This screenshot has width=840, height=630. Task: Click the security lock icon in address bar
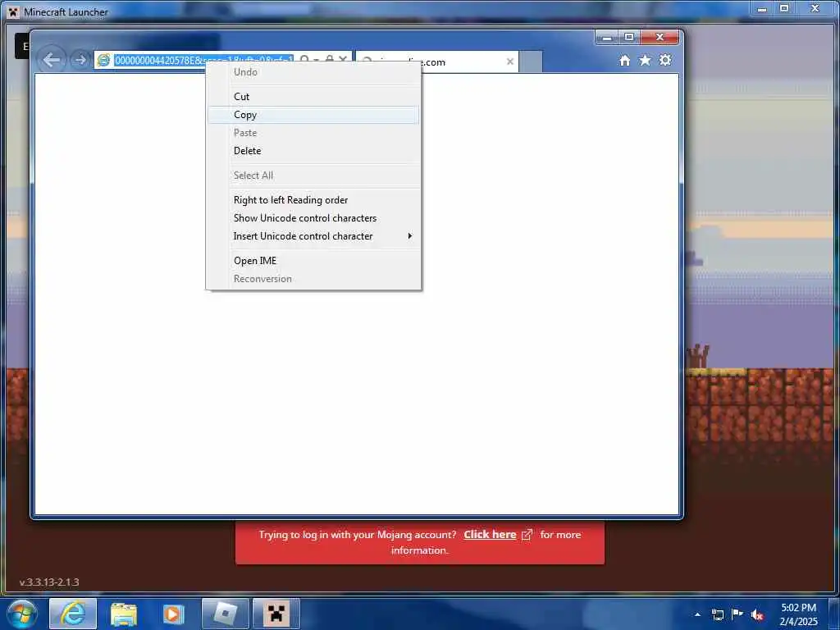(x=330, y=58)
